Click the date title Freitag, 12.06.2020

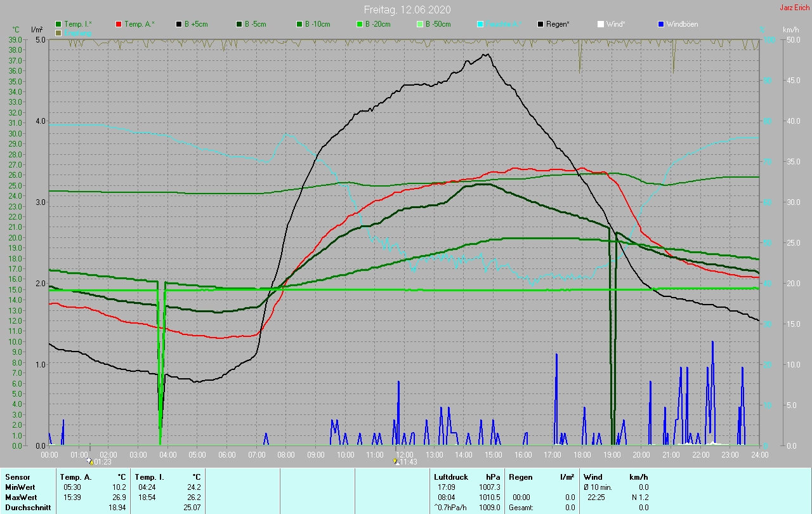pyautogui.click(x=407, y=9)
